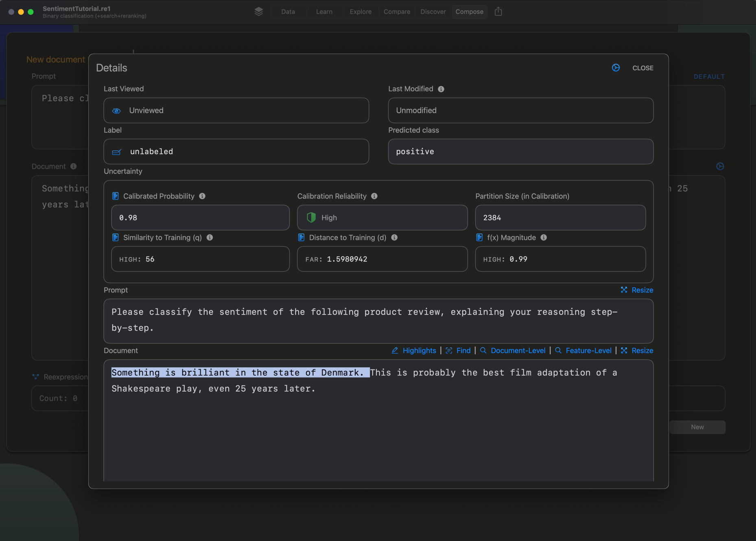Viewport: 756px width, 541px height.
Task: Click info icon beside Calibration Reliability
Action: [374, 196]
